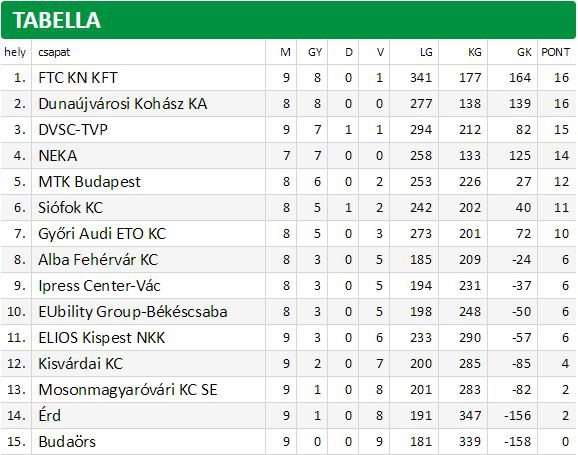Open MTK Budapest team entry
This screenshot has height=455, width=578.
(89, 182)
